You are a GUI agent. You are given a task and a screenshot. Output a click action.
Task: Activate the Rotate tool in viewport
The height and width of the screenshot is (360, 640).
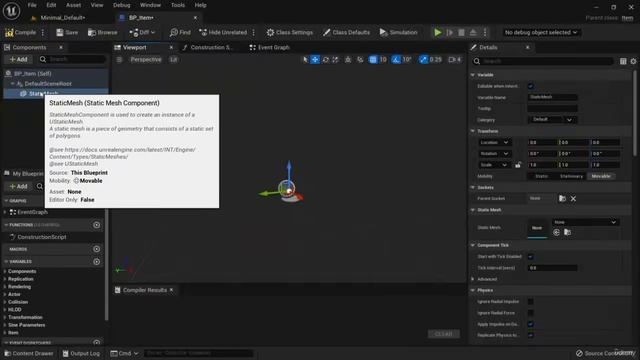pos(325,60)
